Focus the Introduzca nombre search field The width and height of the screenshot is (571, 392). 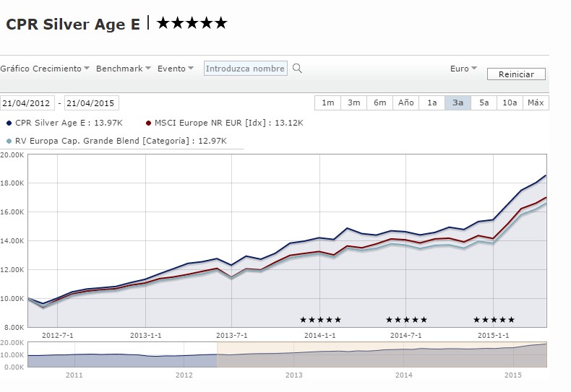pos(246,69)
